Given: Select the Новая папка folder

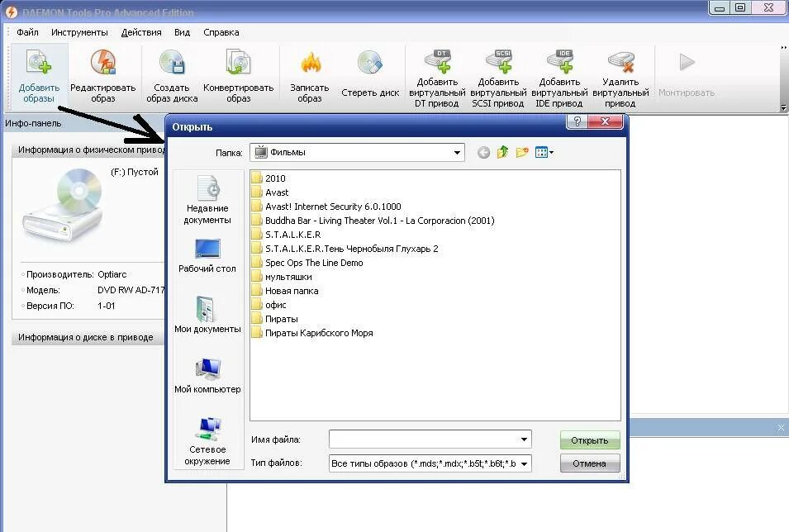Looking at the screenshot, I should (285, 291).
